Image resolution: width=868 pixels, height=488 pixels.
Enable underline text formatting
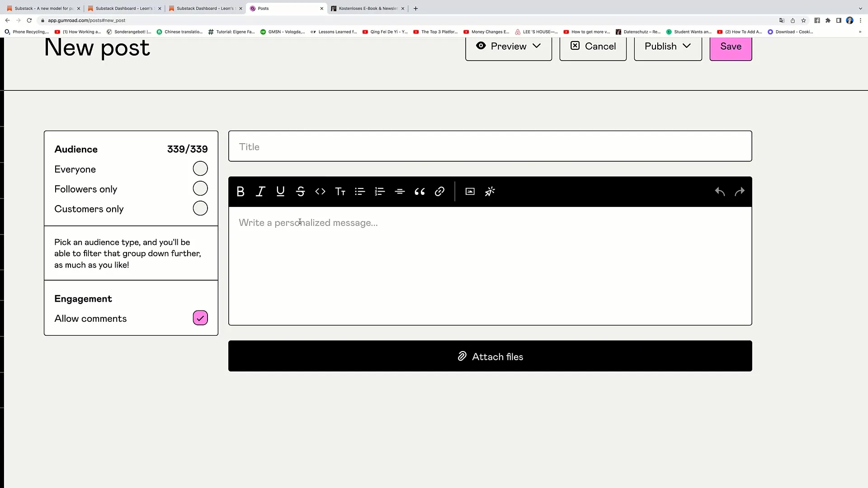pos(280,191)
